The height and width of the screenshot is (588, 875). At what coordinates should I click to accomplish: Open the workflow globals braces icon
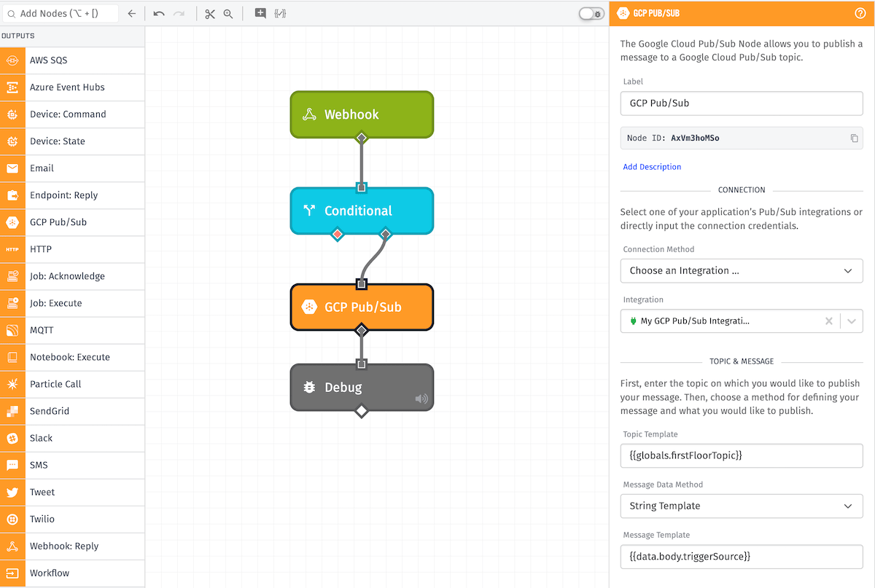[280, 13]
